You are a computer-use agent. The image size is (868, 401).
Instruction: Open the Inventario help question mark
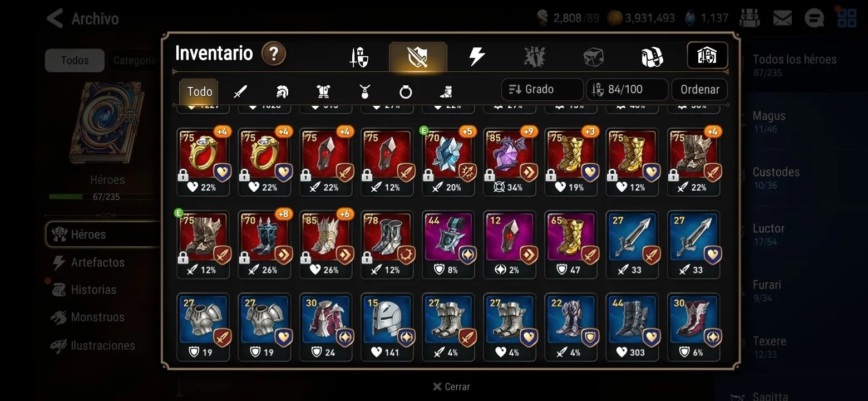274,54
